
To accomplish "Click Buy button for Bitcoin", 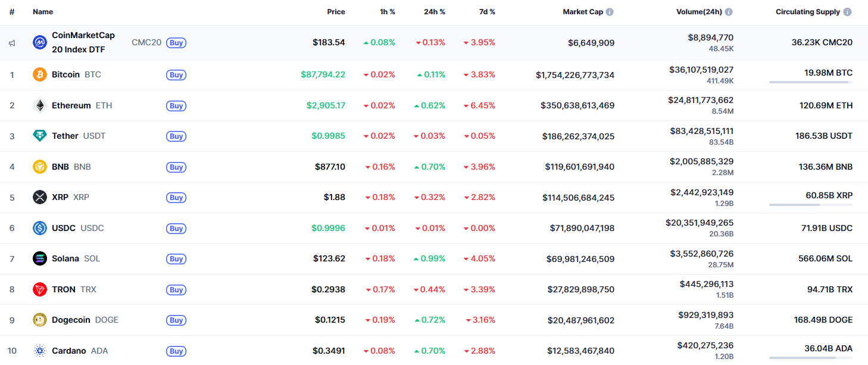I will (x=176, y=75).
